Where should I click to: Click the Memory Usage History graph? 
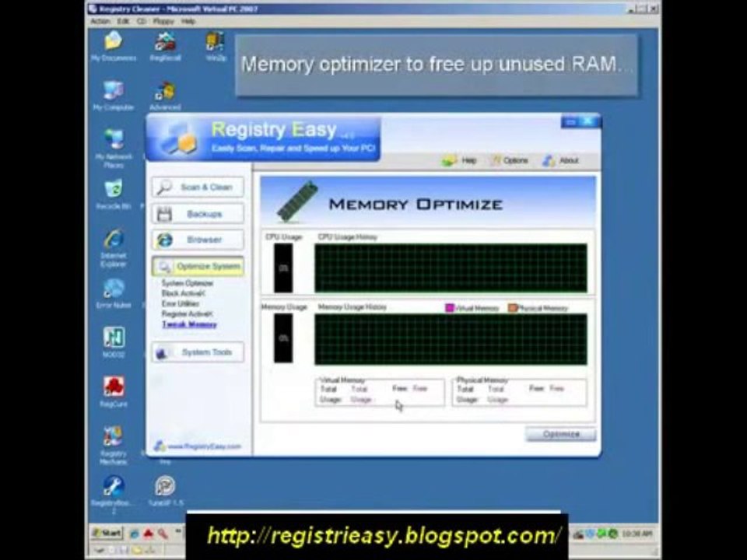(x=451, y=340)
